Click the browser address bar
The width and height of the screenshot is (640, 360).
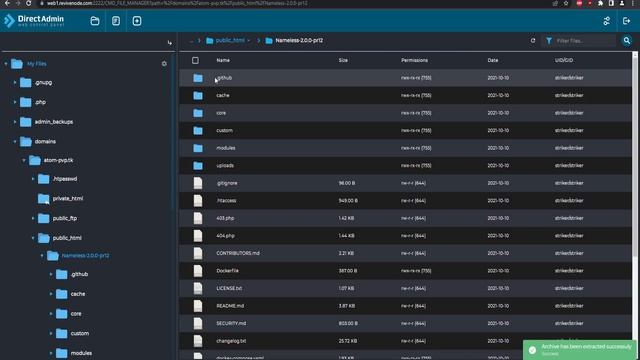(x=294, y=3)
